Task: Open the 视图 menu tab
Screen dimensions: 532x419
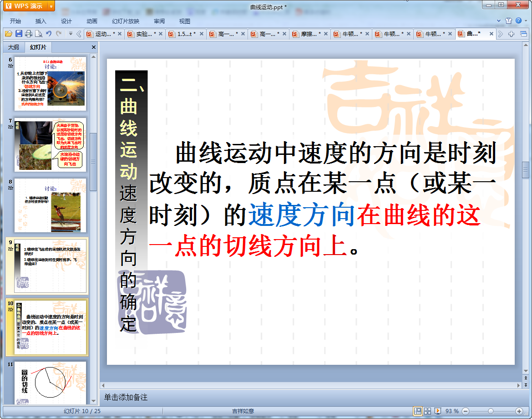Action: tap(185, 21)
